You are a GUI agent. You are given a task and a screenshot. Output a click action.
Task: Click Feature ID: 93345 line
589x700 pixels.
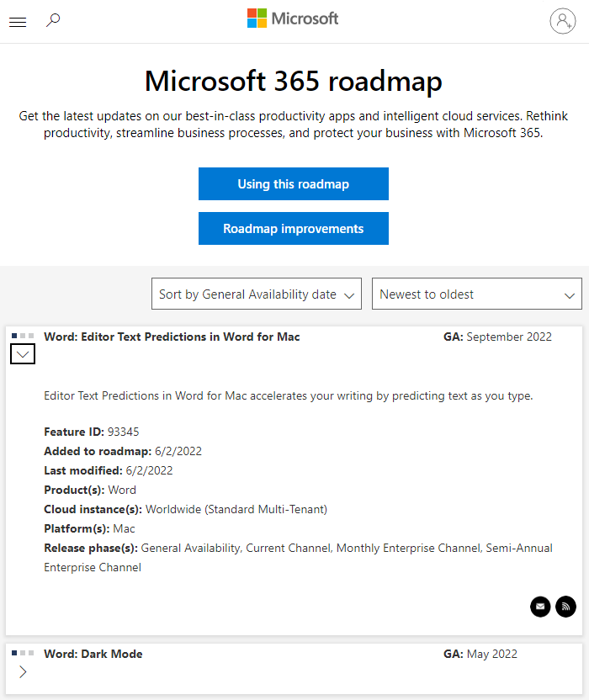(x=92, y=432)
